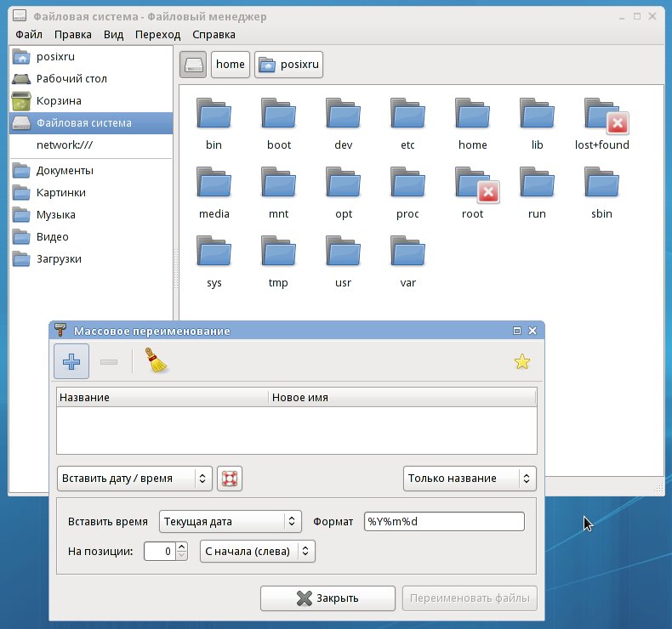The width and height of the screenshot is (672, 629).
Task: Click the Формат input field
Action: [444, 522]
